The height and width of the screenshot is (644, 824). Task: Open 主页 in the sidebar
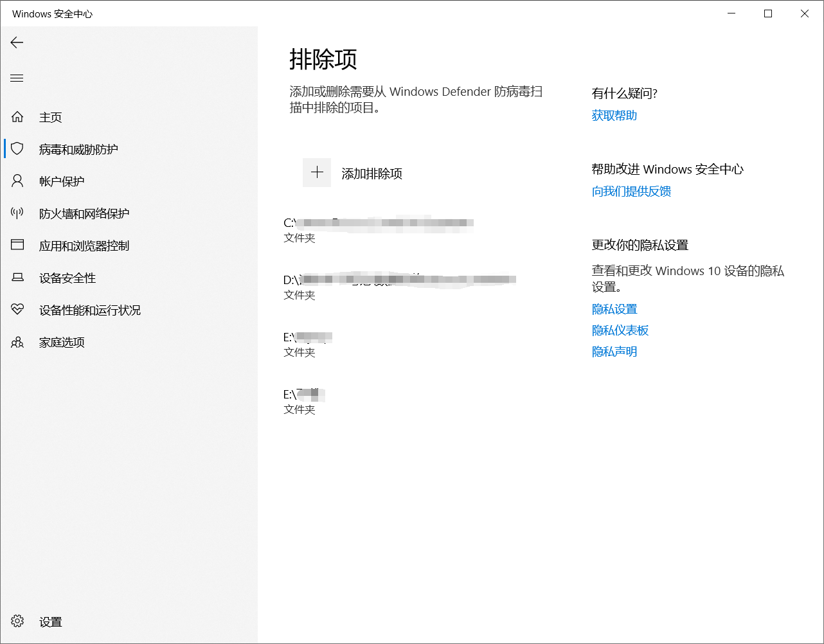[x=51, y=117]
